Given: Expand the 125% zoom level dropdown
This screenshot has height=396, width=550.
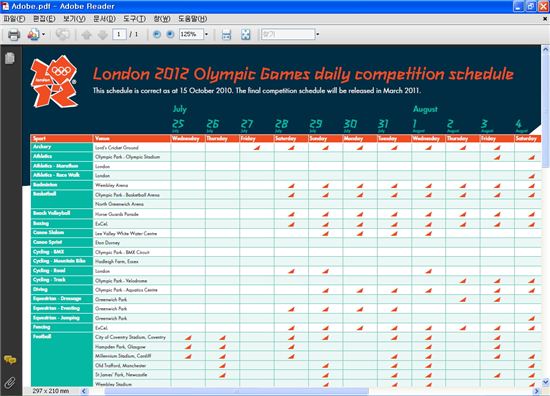Looking at the screenshot, I should (x=206, y=34).
